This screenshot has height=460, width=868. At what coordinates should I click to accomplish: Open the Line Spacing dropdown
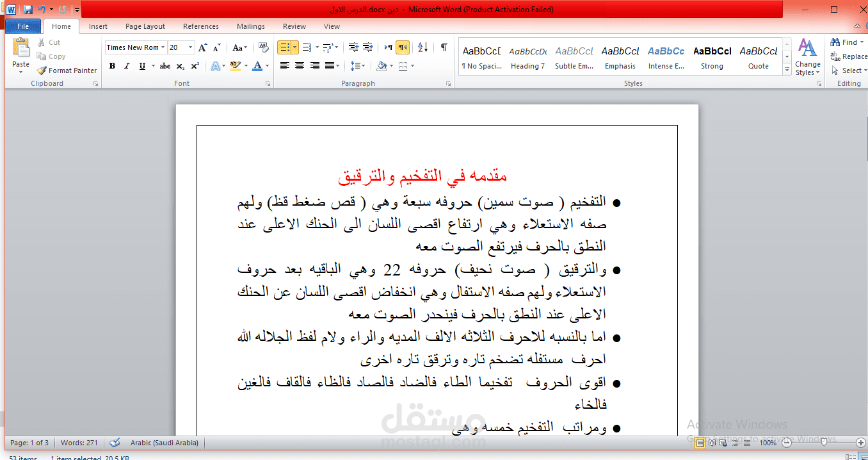click(357, 66)
